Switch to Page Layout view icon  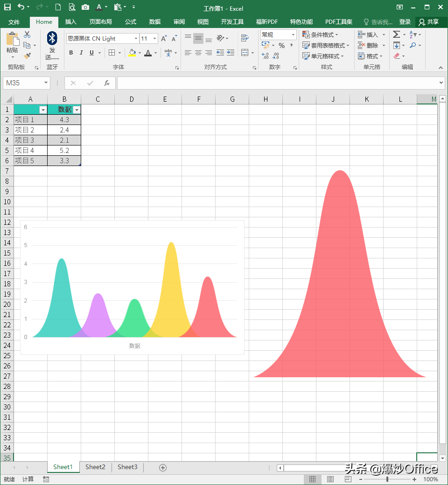[330, 479]
